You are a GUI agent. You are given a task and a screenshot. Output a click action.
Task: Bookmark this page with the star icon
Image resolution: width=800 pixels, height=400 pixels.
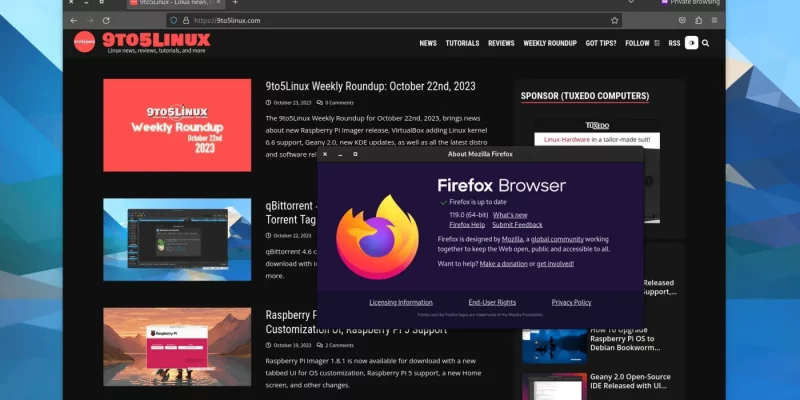[614, 20]
